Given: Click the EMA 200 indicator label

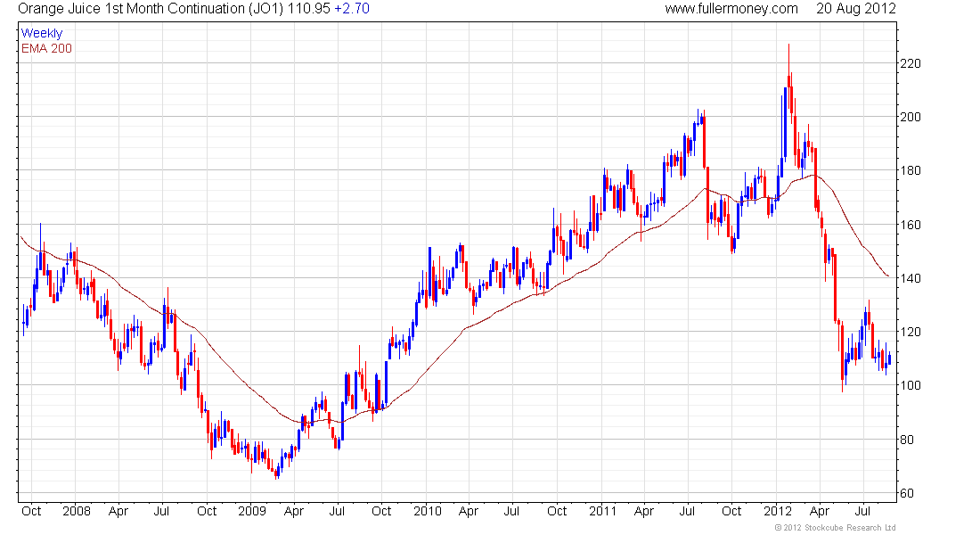Looking at the screenshot, I should [x=46, y=48].
